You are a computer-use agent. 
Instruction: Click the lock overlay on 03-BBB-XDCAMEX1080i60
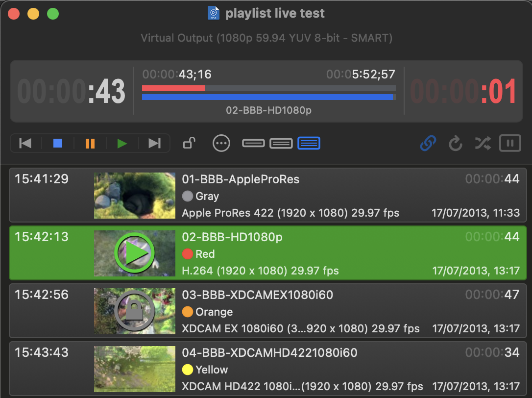coord(135,311)
